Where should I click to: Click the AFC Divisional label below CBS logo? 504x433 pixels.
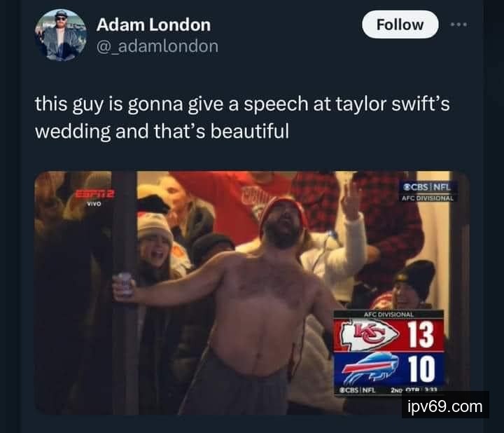click(428, 198)
